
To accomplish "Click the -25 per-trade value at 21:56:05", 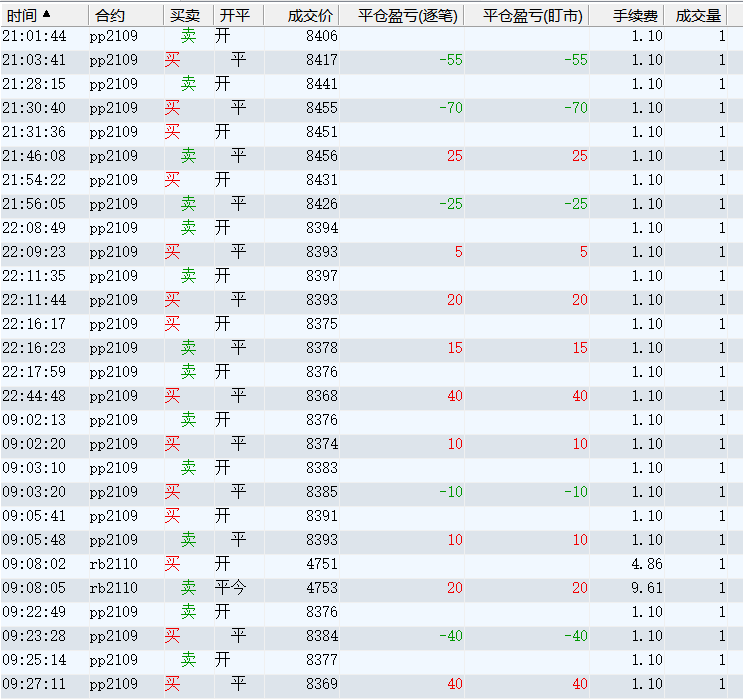I will coord(451,204).
